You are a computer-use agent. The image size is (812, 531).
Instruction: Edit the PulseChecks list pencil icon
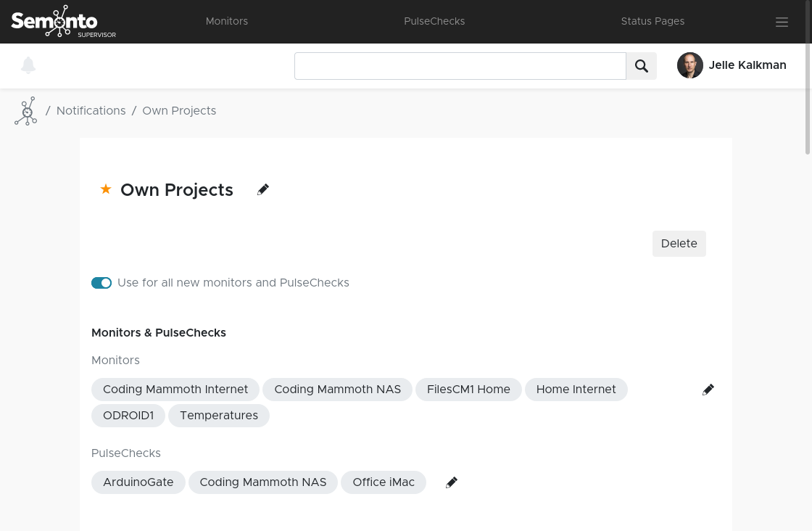452,482
